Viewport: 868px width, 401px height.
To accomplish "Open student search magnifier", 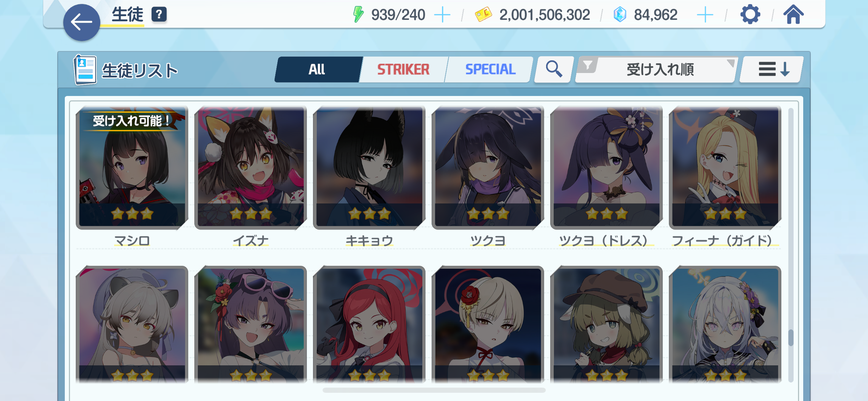I will click(x=554, y=69).
